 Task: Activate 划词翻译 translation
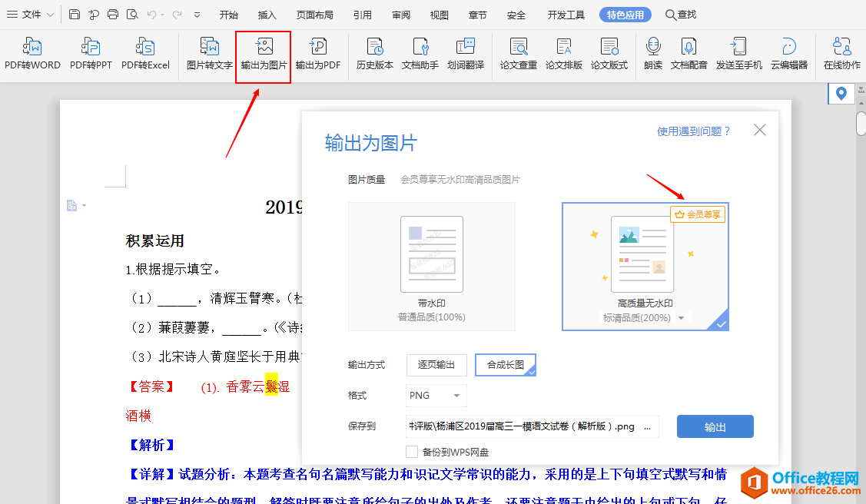click(x=466, y=54)
